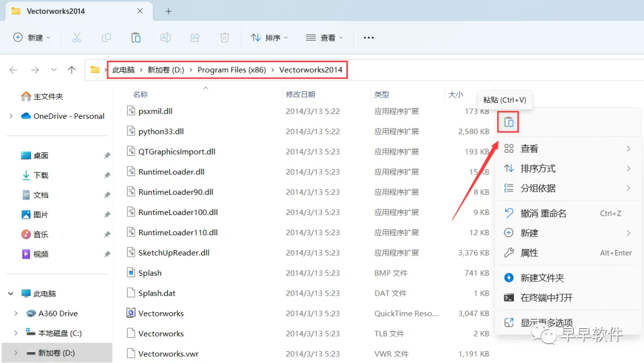Click 新加卷 (D:) in address breadcrumb
This screenshot has width=644, height=363.
coord(166,70)
